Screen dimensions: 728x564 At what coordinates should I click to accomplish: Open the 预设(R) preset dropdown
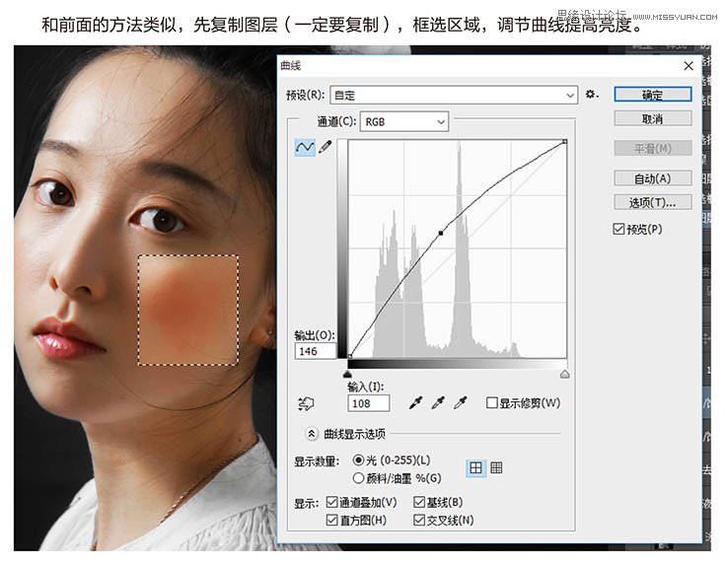coord(454,96)
